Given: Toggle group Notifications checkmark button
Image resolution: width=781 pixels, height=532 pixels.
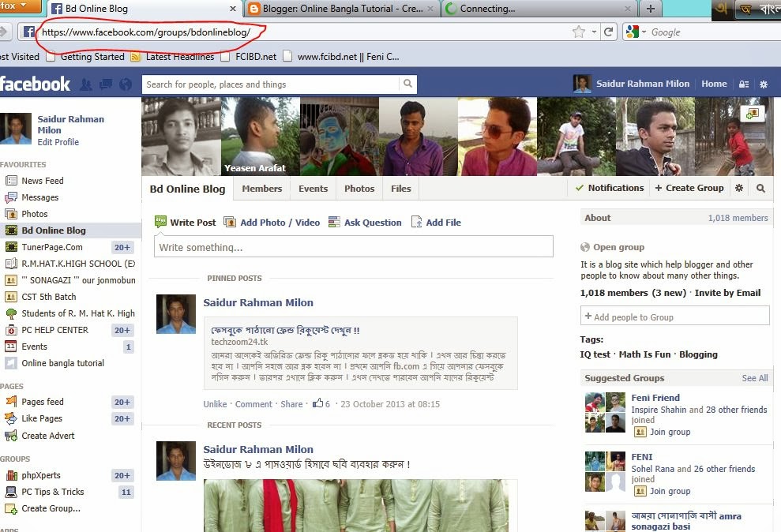Looking at the screenshot, I should pyautogui.click(x=609, y=188).
